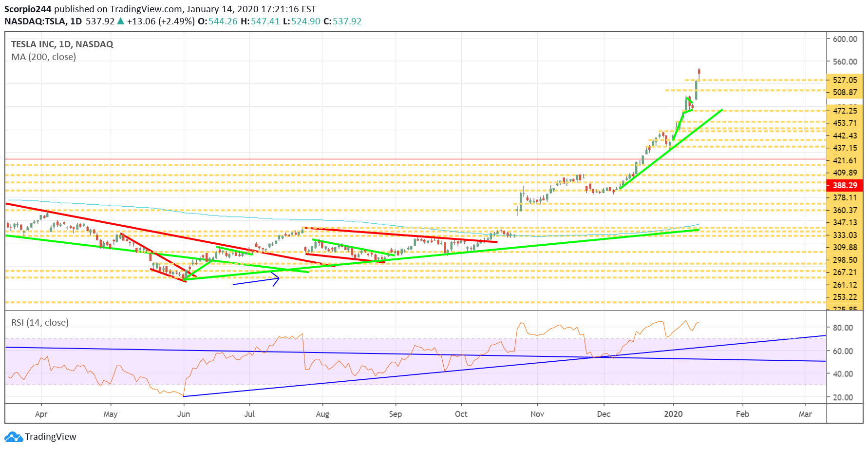Click the MA (200, close) indicator label
This screenshot has width=868, height=450.
click(x=44, y=57)
